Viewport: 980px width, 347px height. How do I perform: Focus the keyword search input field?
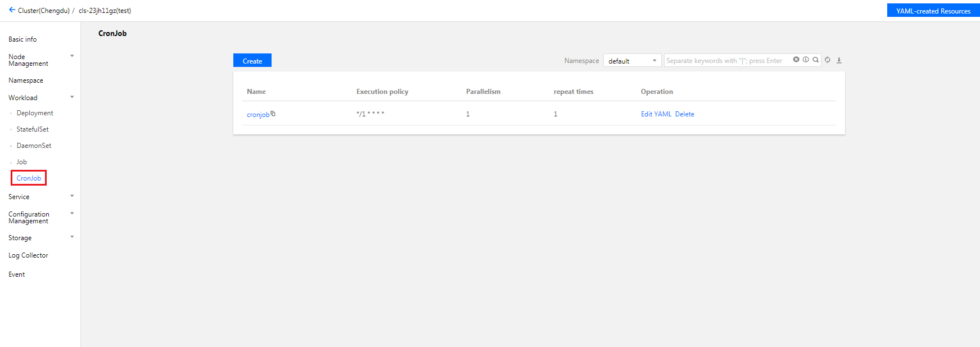(x=725, y=61)
